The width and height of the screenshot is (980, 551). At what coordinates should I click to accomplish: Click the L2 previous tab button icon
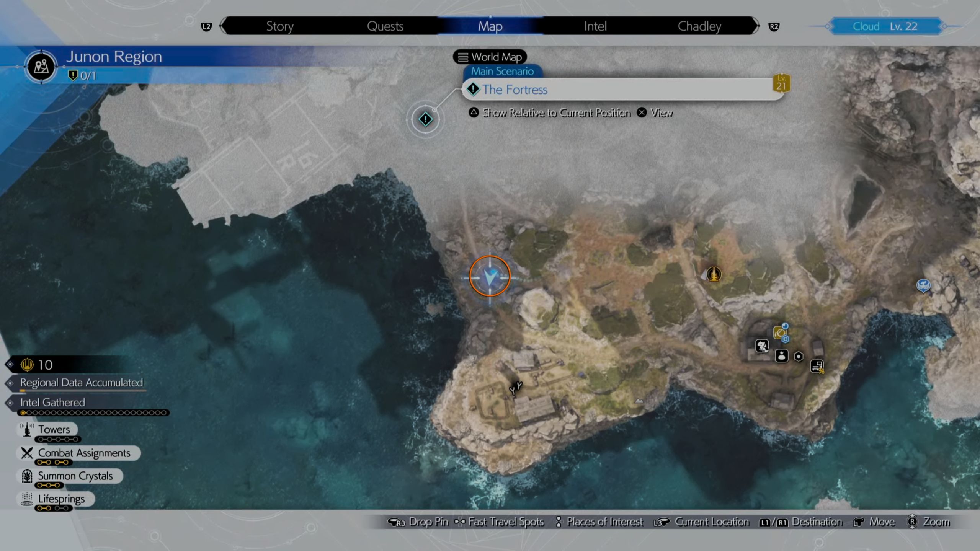(206, 27)
